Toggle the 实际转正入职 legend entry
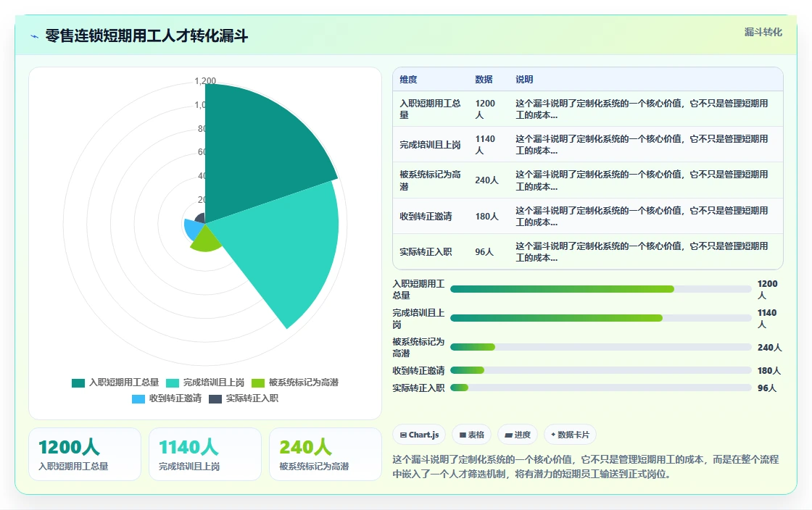 [244, 398]
